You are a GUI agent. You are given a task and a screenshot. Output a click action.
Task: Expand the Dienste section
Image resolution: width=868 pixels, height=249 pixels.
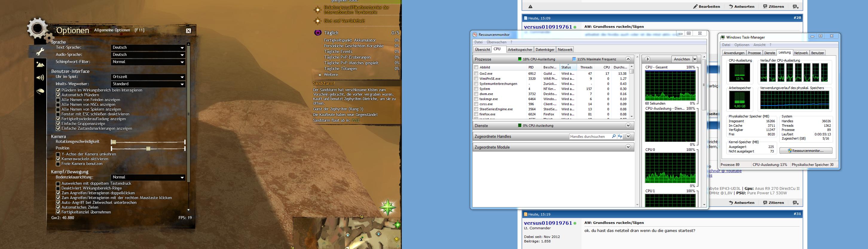[628, 126]
